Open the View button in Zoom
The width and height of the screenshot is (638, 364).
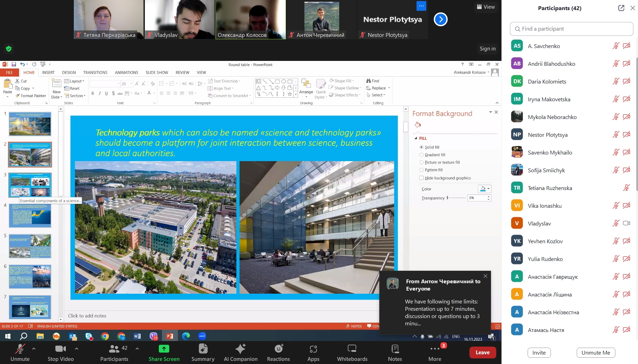click(485, 7)
